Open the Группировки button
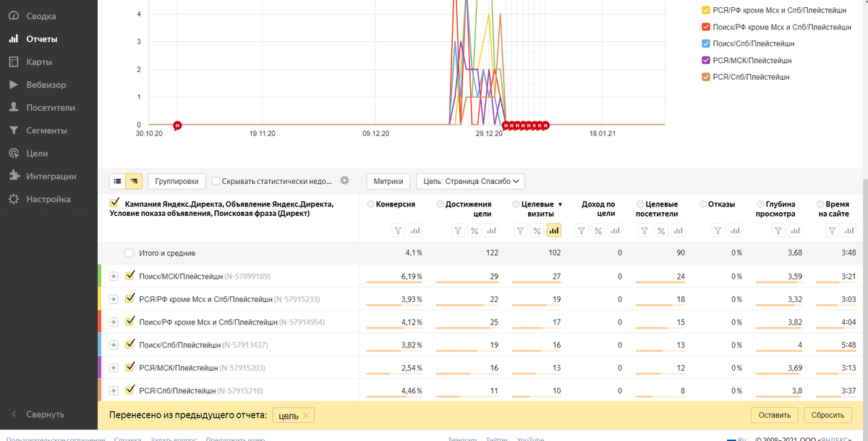The width and height of the screenshot is (868, 441). click(x=177, y=181)
